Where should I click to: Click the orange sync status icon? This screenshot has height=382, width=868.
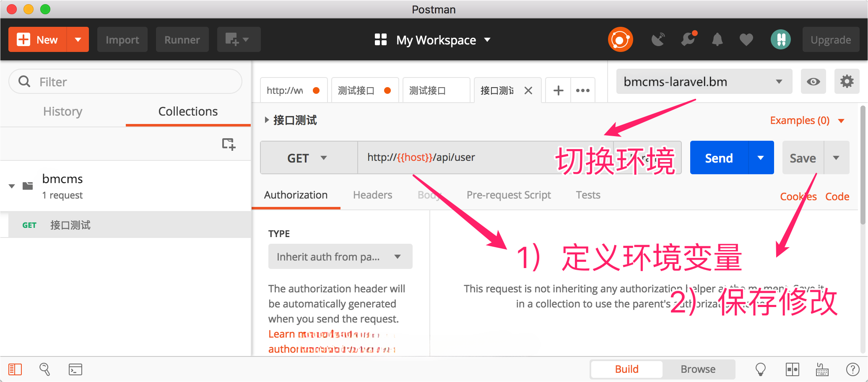pyautogui.click(x=620, y=40)
